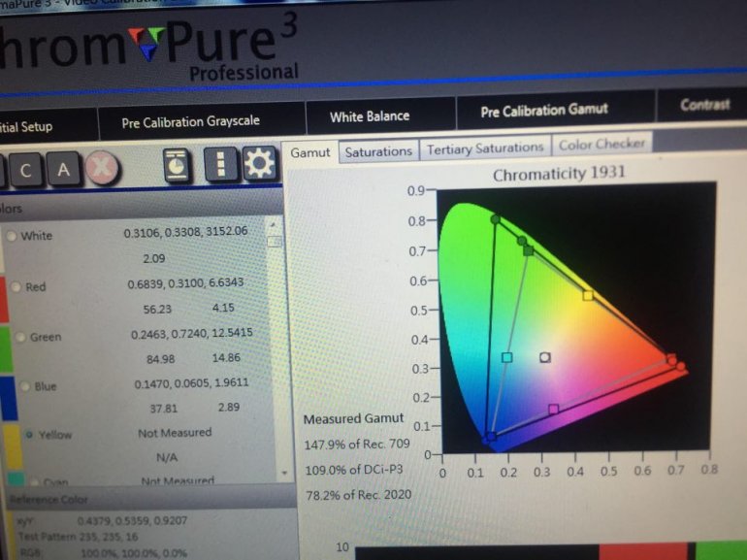Open the Color Checker tab

(601, 145)
